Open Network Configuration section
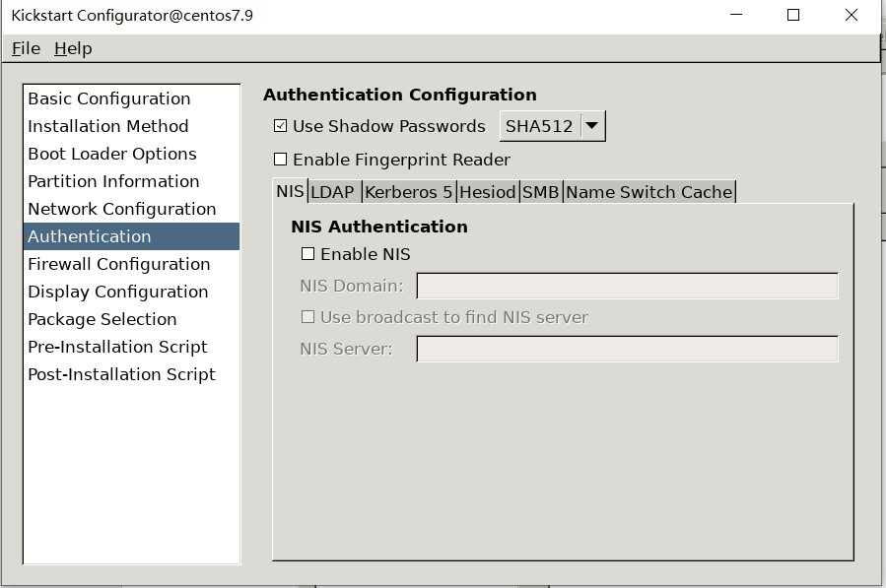This screenshot has height=588, width=886. [x=121, y=209]
